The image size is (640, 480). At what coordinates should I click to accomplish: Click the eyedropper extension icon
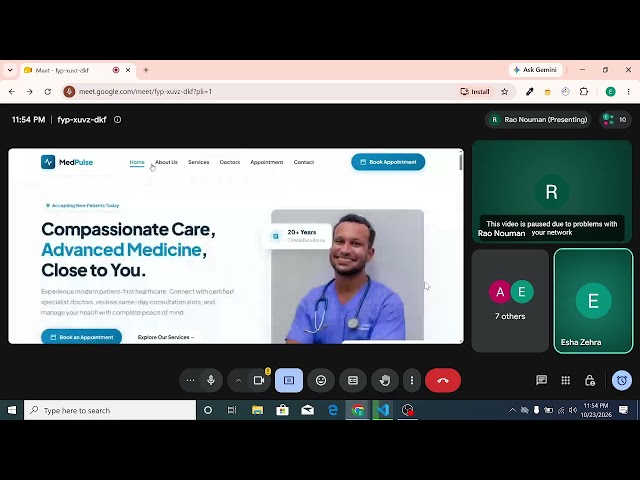click(x=529, y=92)
